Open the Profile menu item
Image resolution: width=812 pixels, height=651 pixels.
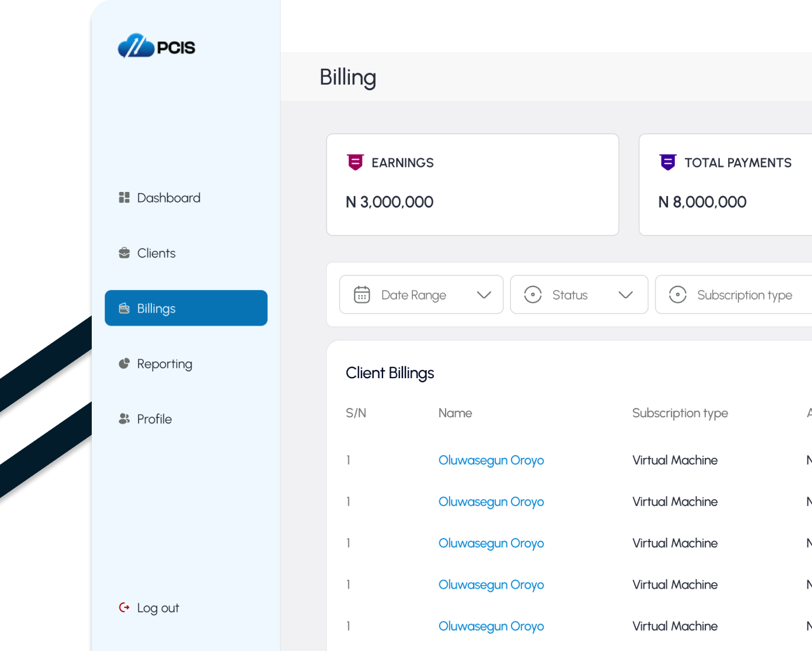point(186,419)
